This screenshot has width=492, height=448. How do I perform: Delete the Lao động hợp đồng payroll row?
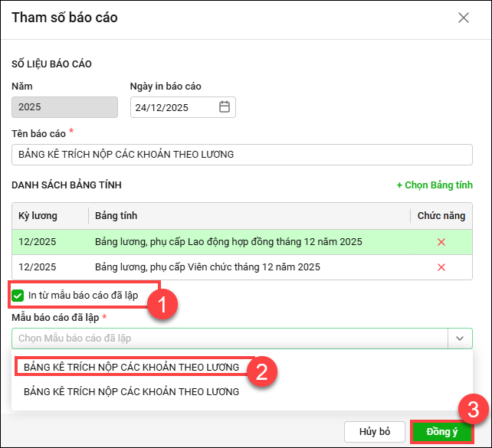441,242
